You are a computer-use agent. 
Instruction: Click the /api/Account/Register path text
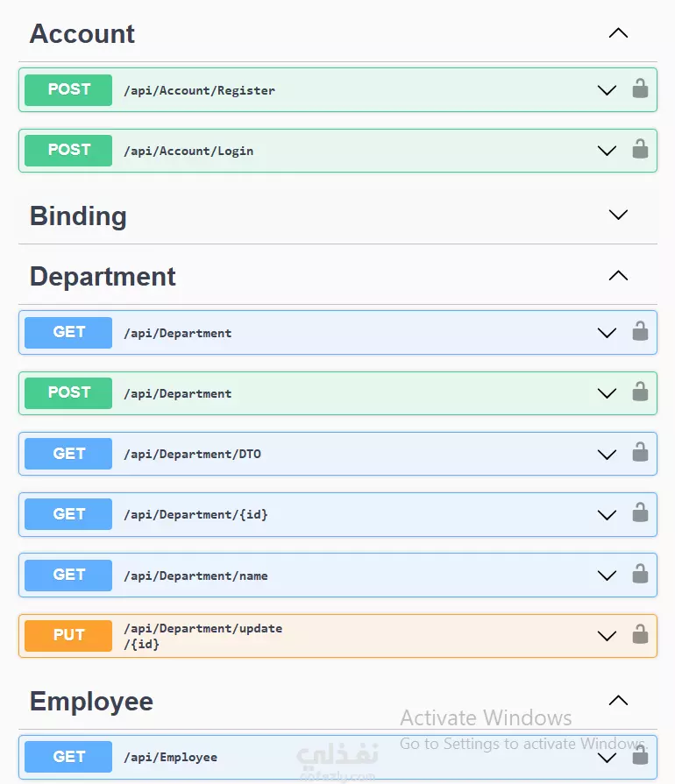[200, 90]
